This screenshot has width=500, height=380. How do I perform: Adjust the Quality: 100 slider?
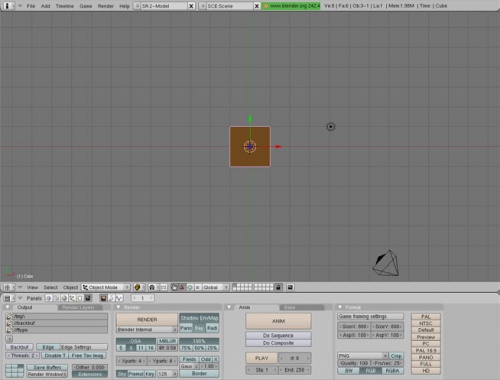354,363
